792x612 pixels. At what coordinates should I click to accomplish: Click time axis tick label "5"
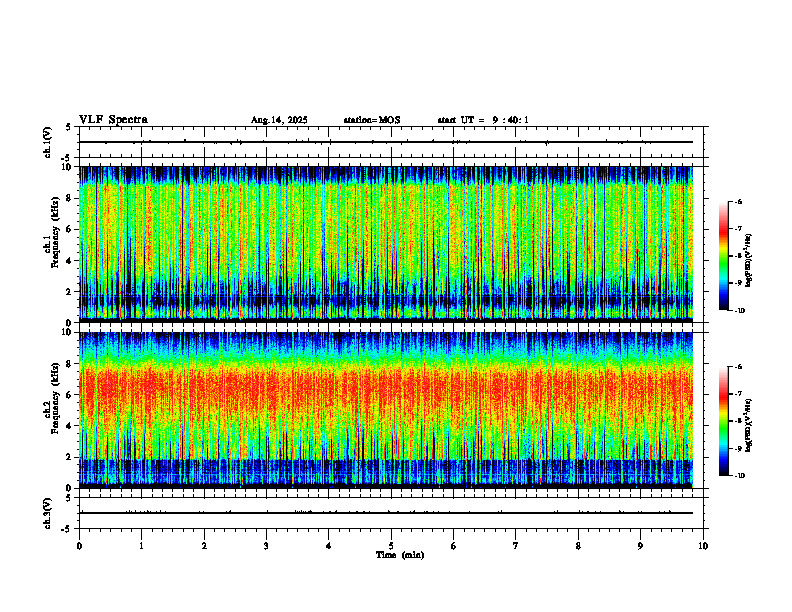[x=391, y=546]
